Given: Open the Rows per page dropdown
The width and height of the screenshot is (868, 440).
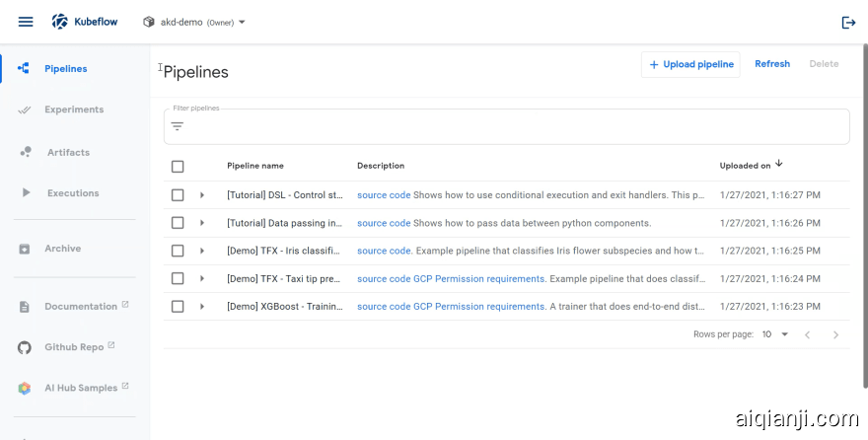Looking at the screenshot, I should click(775, 334).
